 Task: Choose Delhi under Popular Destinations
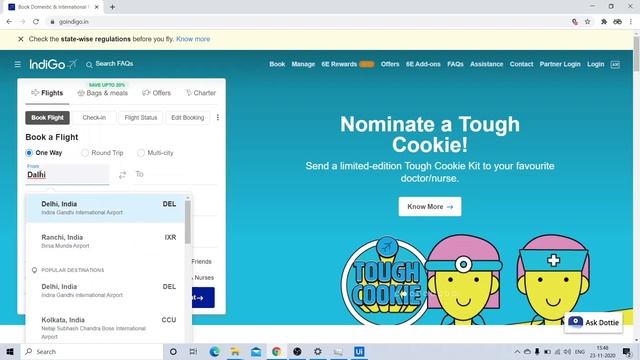[105, 291]
